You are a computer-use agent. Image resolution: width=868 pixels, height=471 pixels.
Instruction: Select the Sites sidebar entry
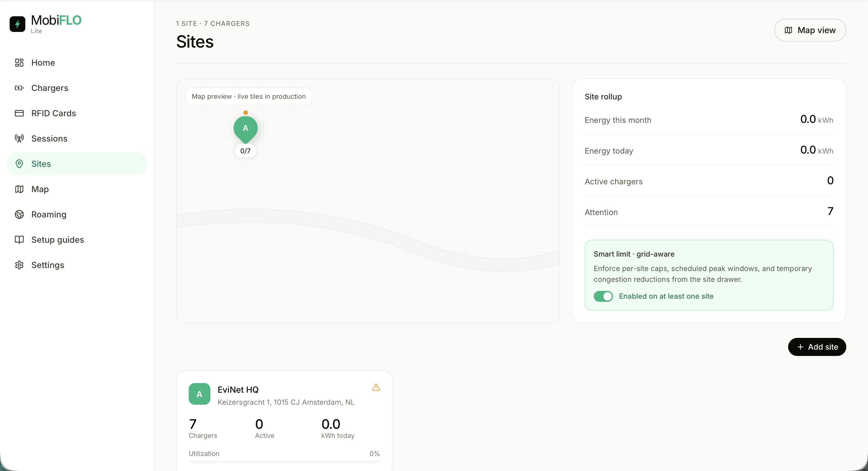coord(77,164)
